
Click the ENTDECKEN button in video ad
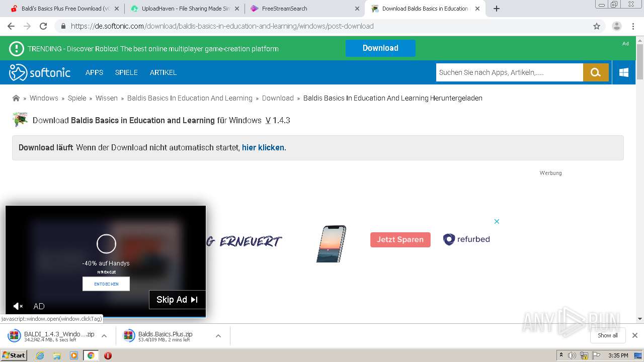point(106,284)
